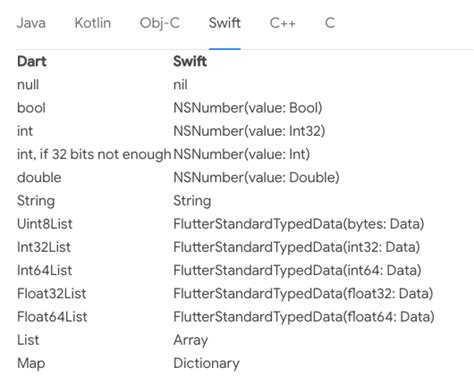Viewport: 474px width, 384px height.
Task: Select the Obj-C tab
Action: click(160, 23)
